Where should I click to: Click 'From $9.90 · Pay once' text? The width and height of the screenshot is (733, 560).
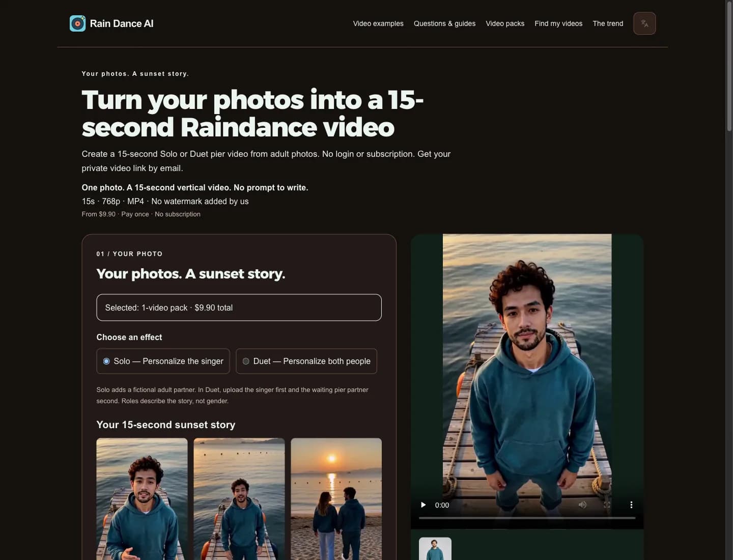tap(115, 214)
